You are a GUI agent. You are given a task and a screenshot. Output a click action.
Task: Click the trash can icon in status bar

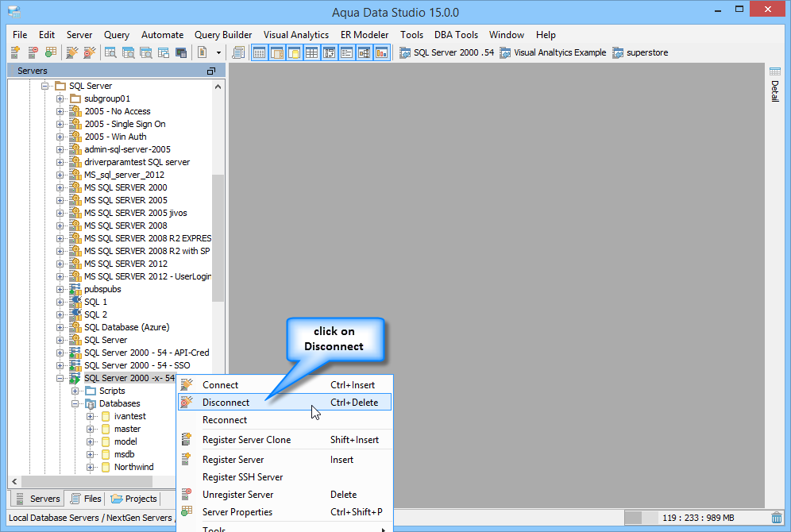(777, 518)
